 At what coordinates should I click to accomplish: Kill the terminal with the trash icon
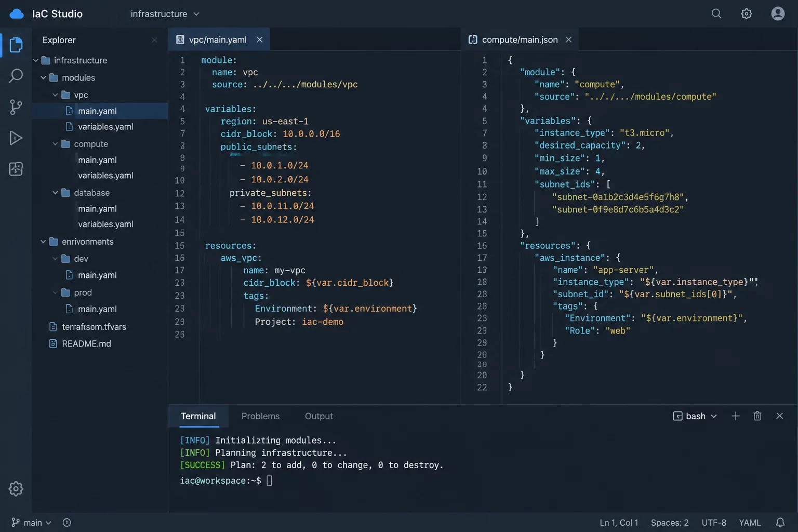[757, 416]
